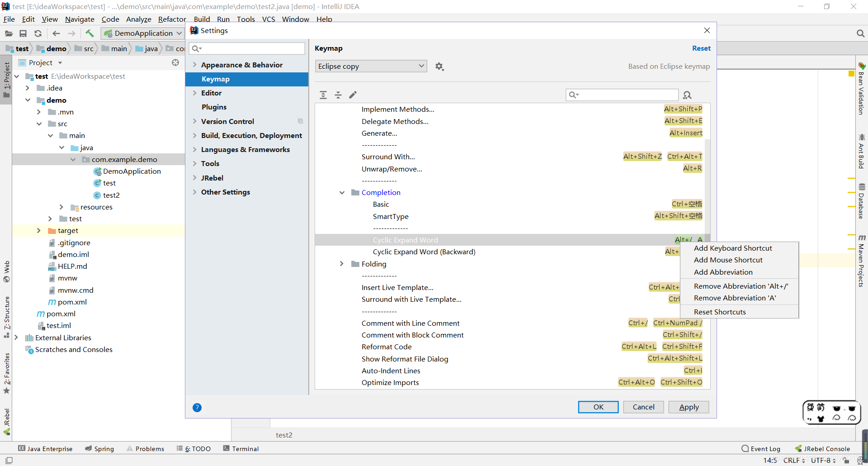Open the Navigate menu
868x466 pixels.
80,19
